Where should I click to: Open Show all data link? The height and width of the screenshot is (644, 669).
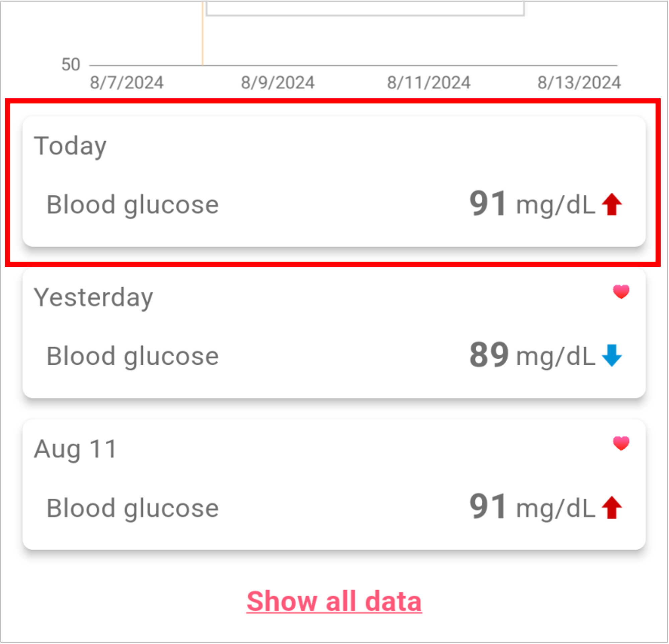[334, 601]
